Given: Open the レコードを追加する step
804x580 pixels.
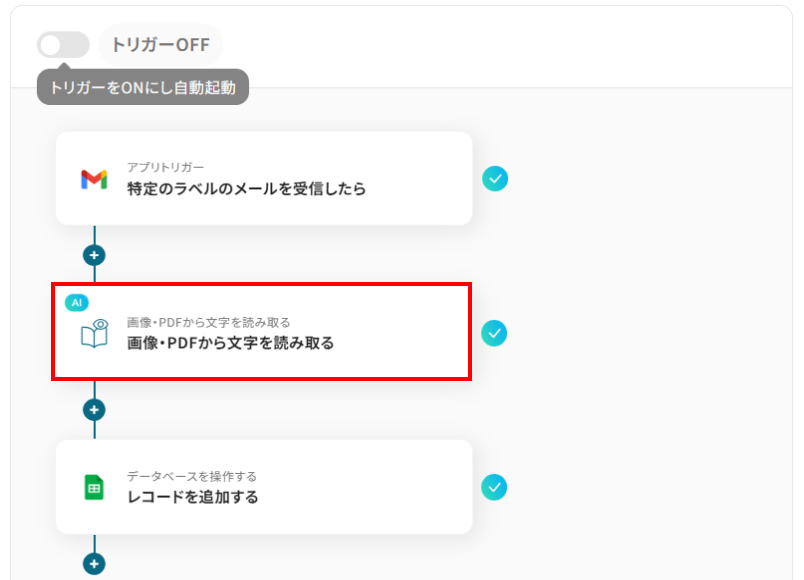Looking at the screenshot, I should 192,497.
